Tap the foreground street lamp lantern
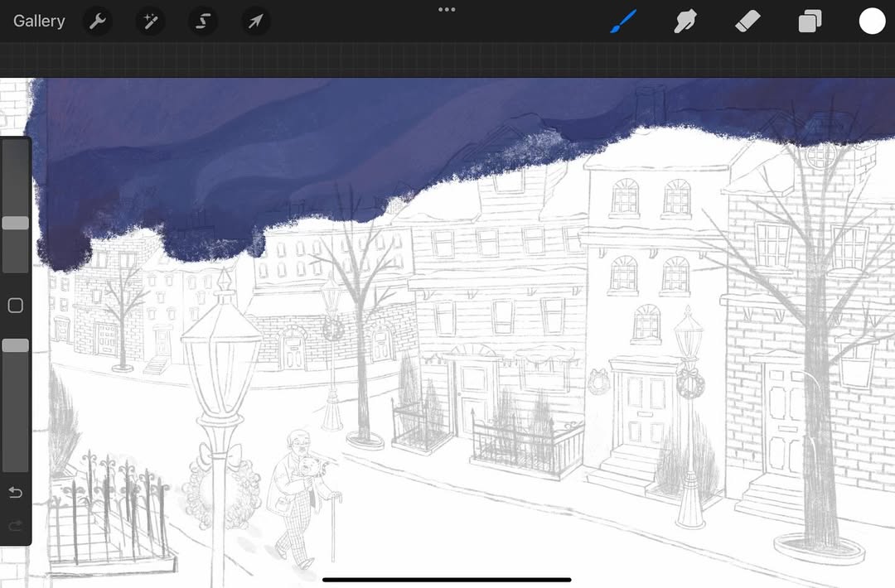The width and height of the screenshot is (895, 588). click(x=220, y=331)
